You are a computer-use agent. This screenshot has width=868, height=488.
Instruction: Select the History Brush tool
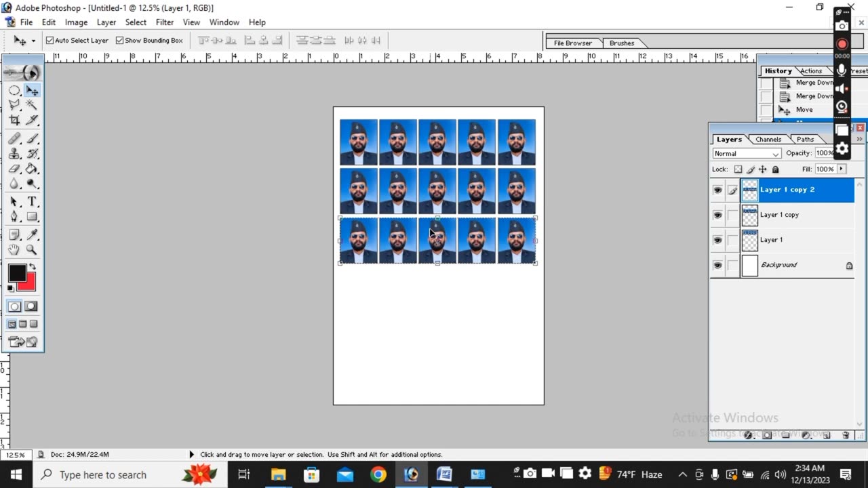tap(32, 154)
